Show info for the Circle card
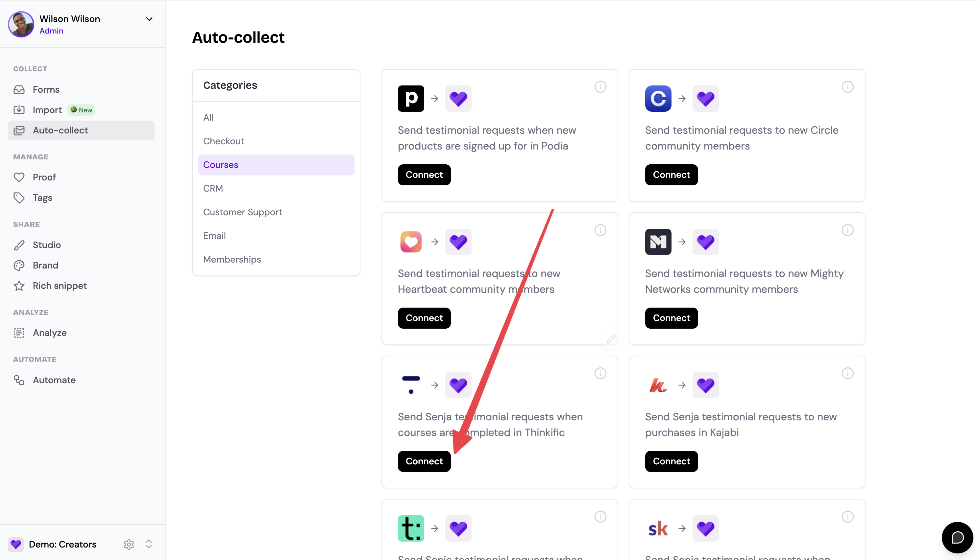The width and height of the screenshot is (978, 560). pos(847,87)
